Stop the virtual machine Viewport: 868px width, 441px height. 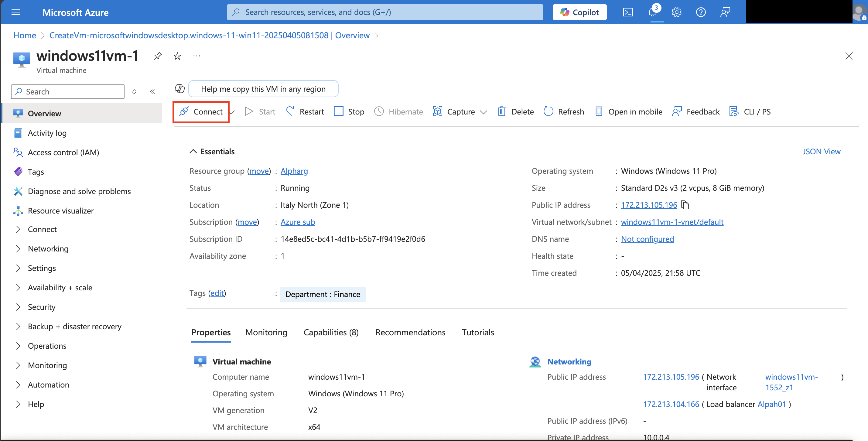click(349, 111)
